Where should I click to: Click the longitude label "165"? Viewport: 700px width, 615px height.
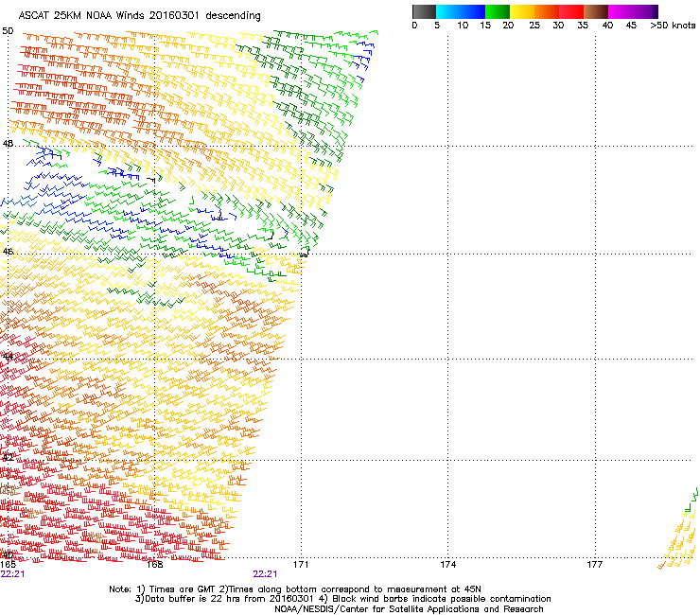(x=8, y=565)
